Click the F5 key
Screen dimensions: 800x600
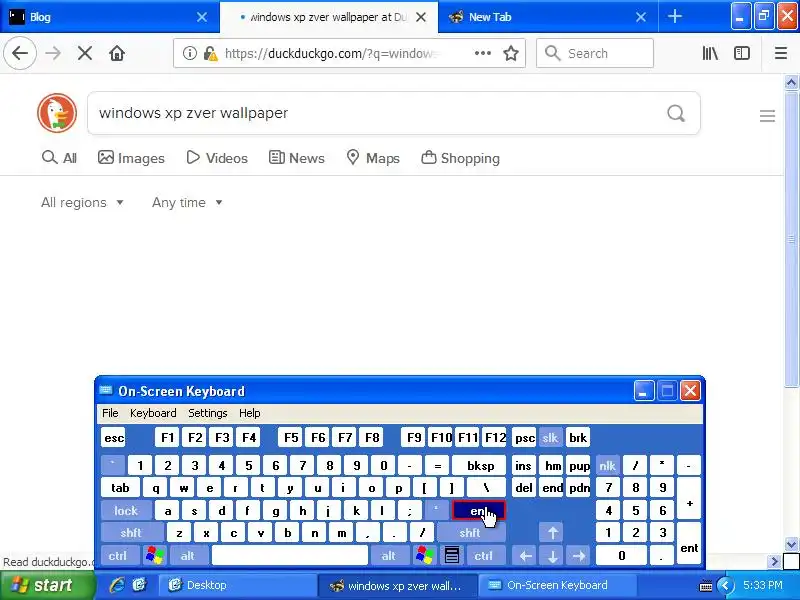click(x=291, y=438)
